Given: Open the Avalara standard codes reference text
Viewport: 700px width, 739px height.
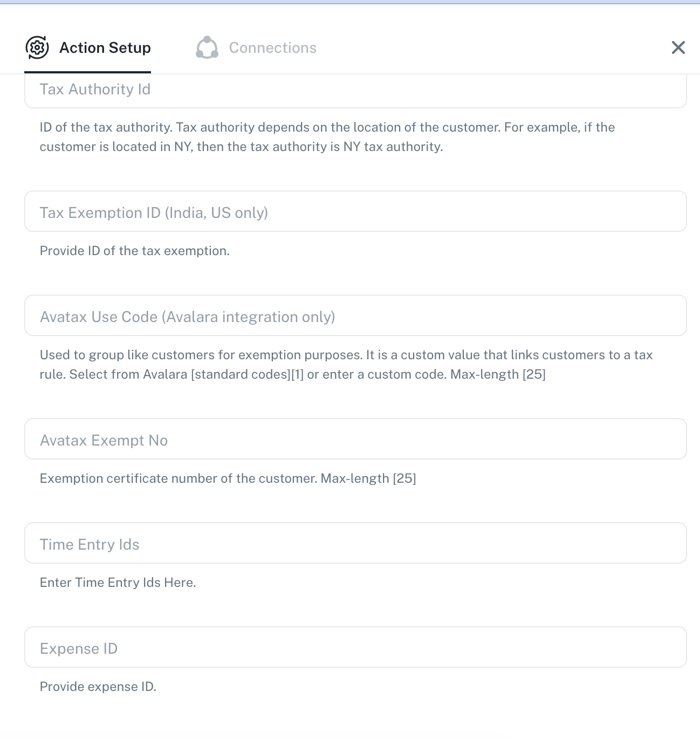Looking at the screenshot, I should click(x=247, y=374).
